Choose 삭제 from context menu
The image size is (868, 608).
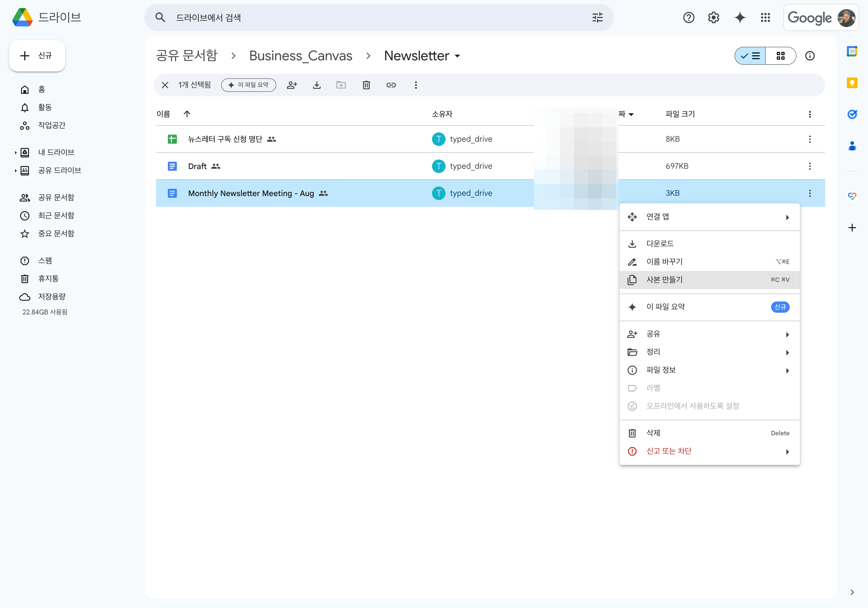709,433
